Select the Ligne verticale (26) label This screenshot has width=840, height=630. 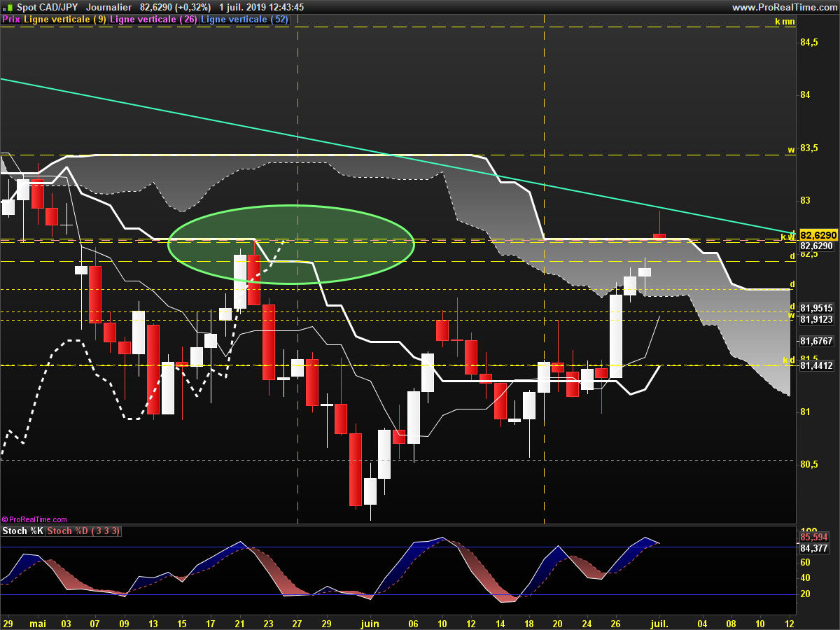click(x=154, y=20)
